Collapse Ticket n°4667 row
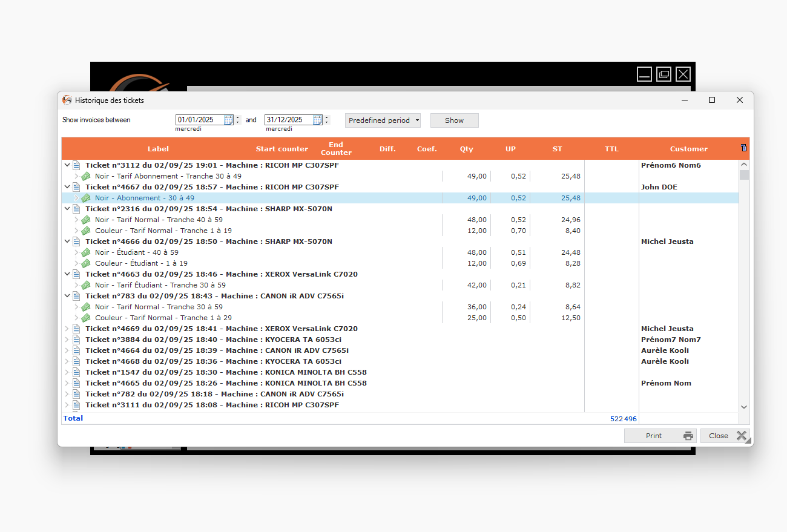The height and width of the screenshot is (532, 787). click(67, 187)
